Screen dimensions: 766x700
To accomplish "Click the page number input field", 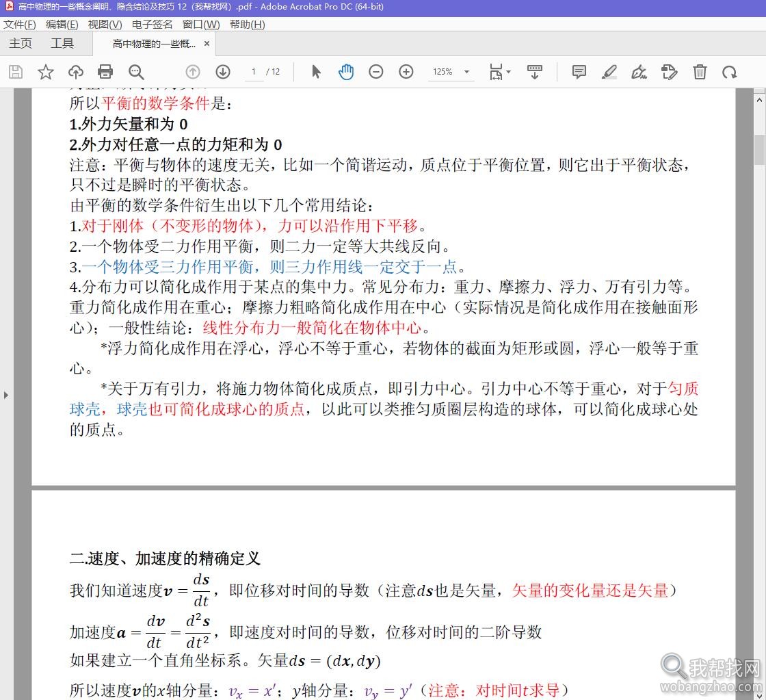I will (x=254, y=72).
